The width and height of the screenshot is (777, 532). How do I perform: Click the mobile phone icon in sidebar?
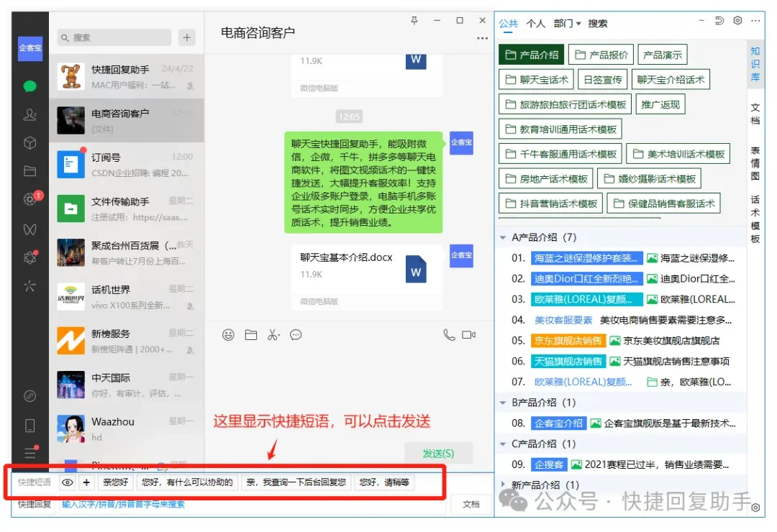pyautogui.click(x=29, y=426)
